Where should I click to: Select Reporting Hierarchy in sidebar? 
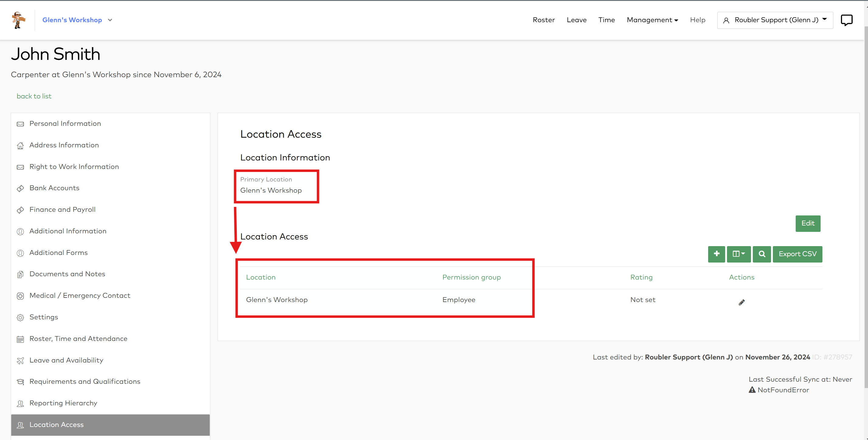click(63, 403)
